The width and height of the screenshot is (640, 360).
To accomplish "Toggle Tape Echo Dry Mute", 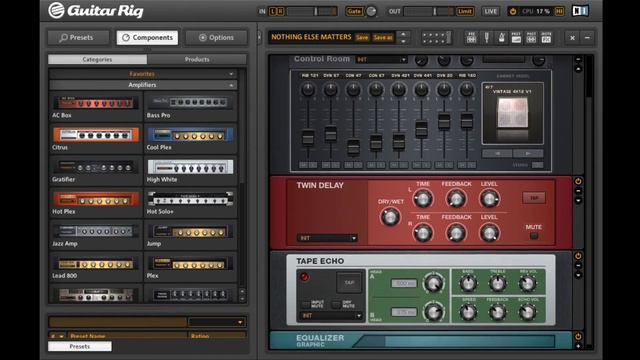I will pyautogui.click(x=336, y=304).
